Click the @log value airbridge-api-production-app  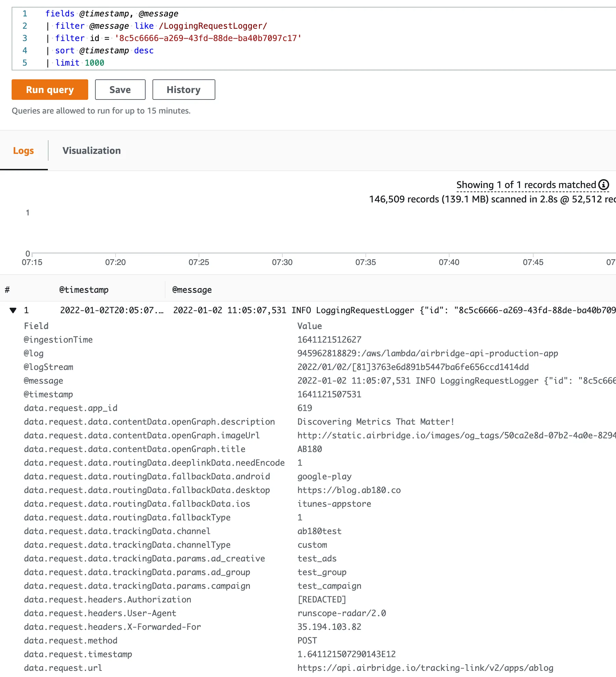428,353
